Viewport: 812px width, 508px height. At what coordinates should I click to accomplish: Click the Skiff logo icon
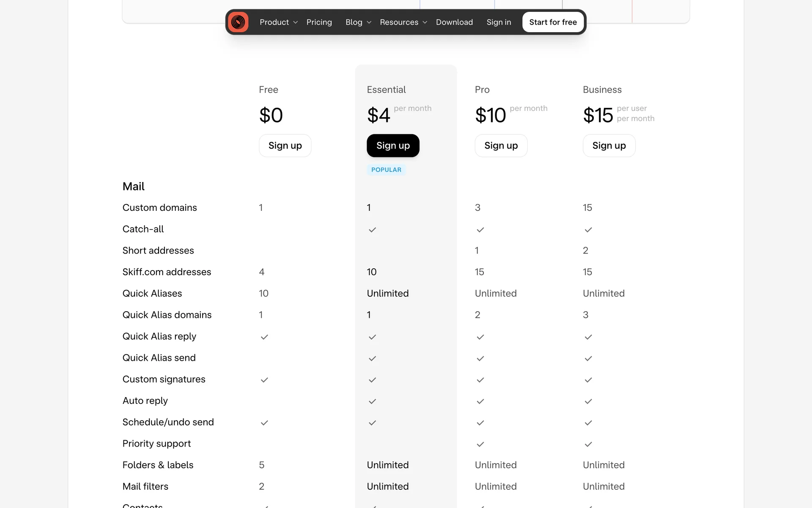click(238, 22)
